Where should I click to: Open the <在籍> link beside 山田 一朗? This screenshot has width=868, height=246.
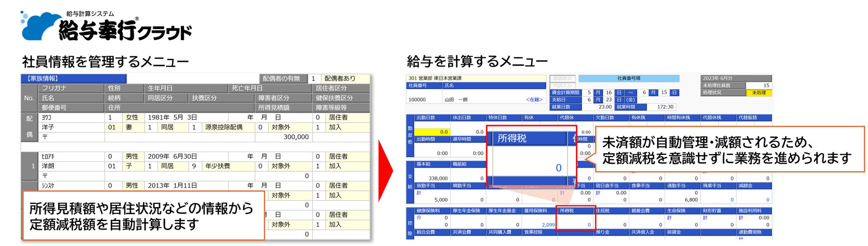pyautogui.click(x=534, y=100)
